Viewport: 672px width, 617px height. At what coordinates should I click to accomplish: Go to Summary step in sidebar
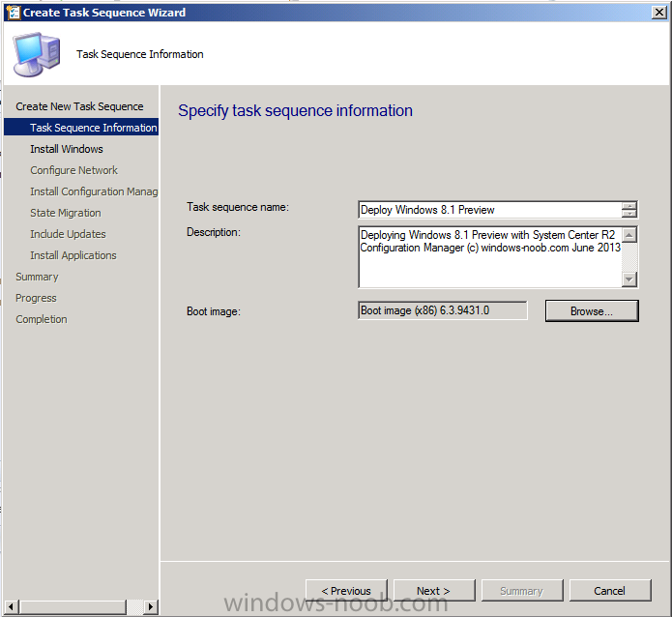tap(37, 277)
